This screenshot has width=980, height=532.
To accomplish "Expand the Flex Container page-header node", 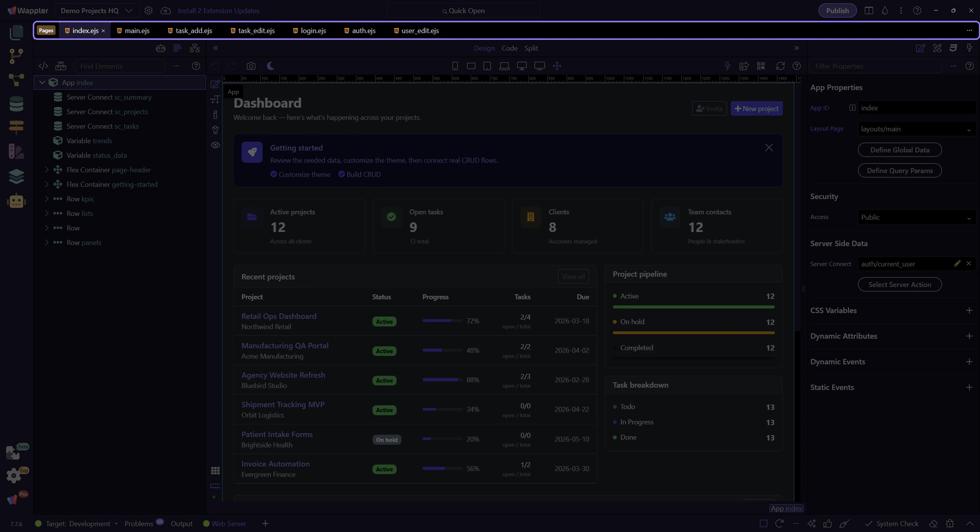I will click(46, 170).
